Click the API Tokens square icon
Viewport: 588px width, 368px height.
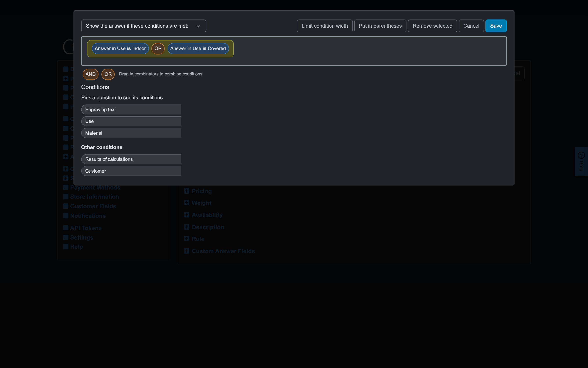click(x=66, y=228)
